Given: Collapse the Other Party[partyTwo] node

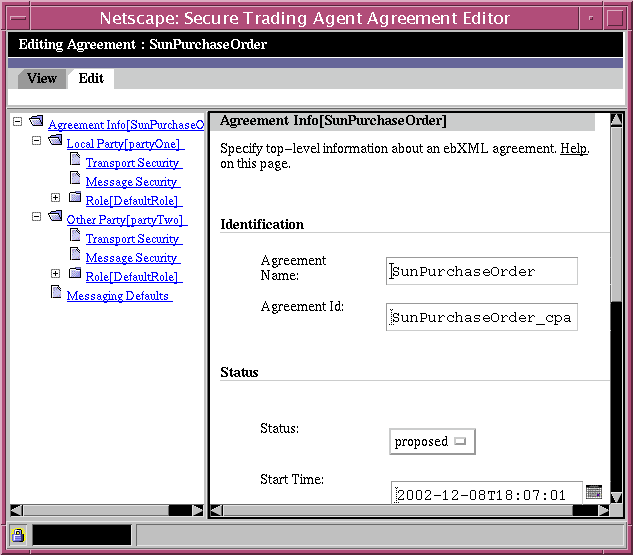Looking at the screenshot, I should [36, 217].
